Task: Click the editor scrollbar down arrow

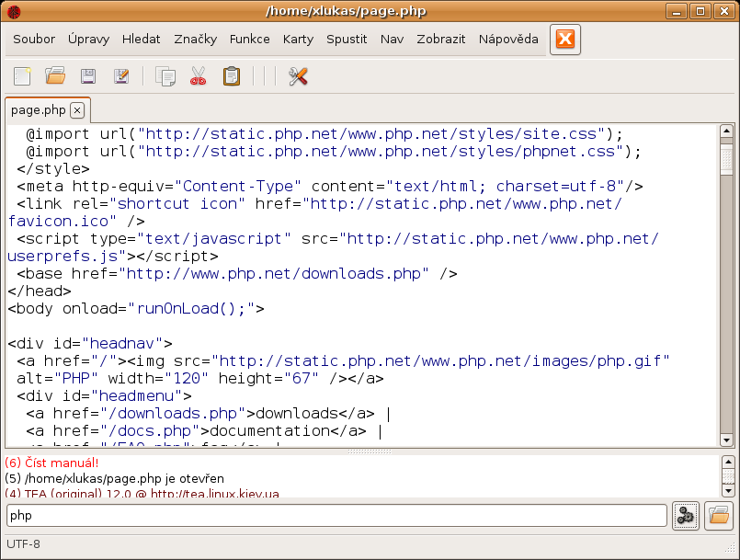Action: tap(726, 440)
